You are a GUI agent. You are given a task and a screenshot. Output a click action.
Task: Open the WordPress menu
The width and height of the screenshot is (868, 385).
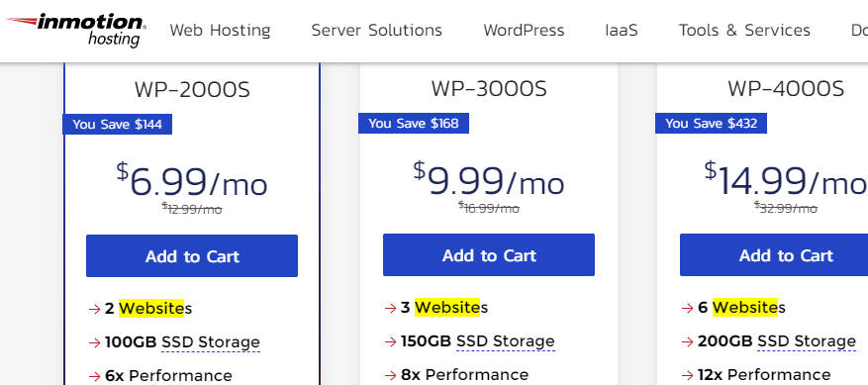click(x=524, y=30)
